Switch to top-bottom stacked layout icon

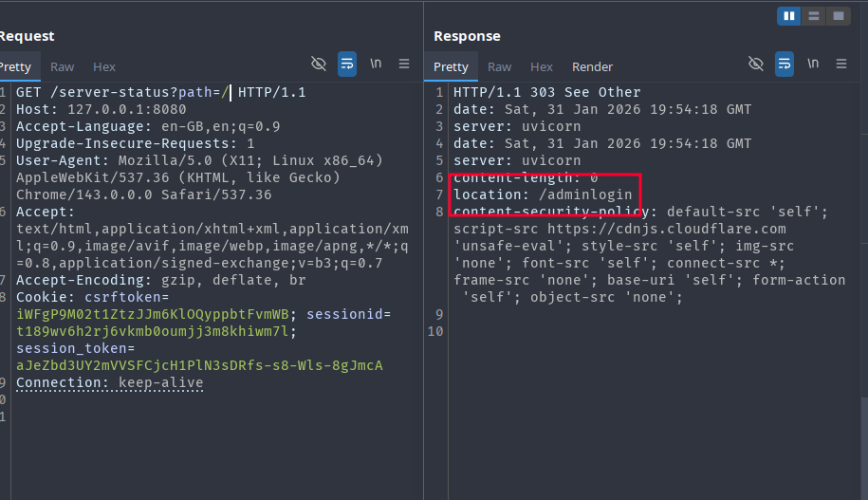[x=813, y=16]
